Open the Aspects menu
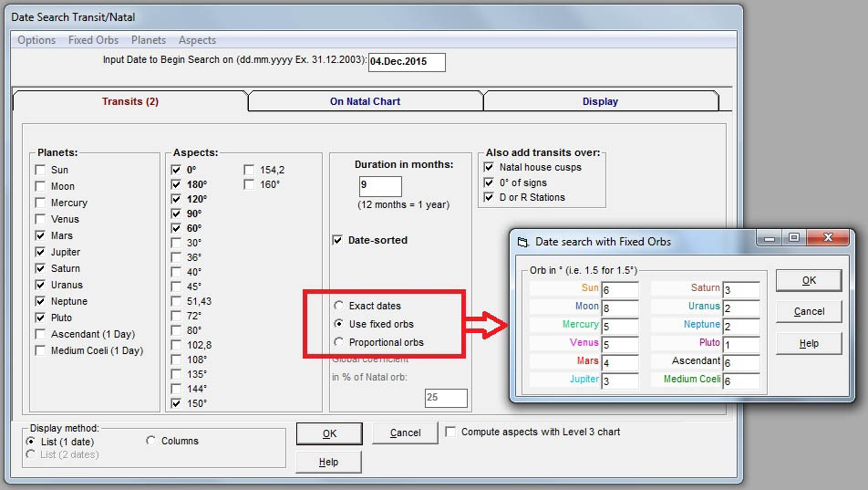This screenshot has height=490, width=868. pyautogui.click(x=197, y=40)
